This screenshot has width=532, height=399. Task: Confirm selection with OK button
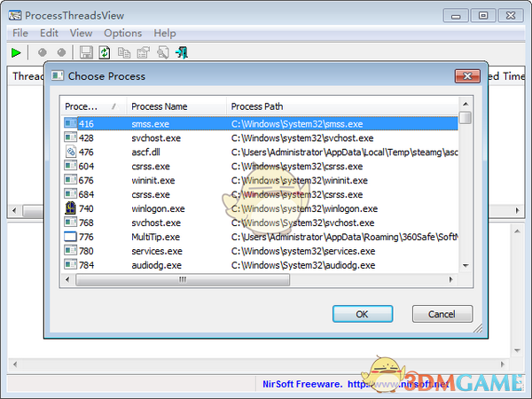coord(363,314)
